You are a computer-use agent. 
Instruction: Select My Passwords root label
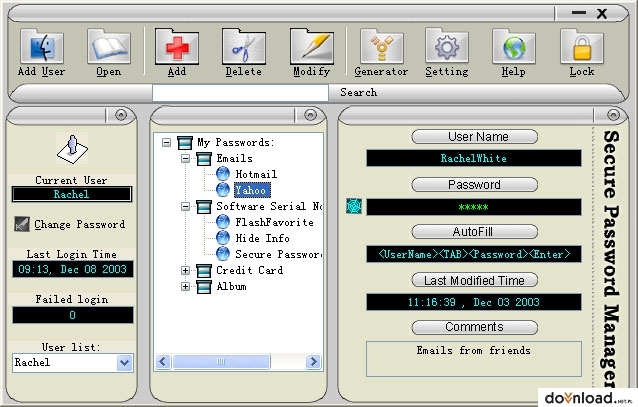pos(236,142)
